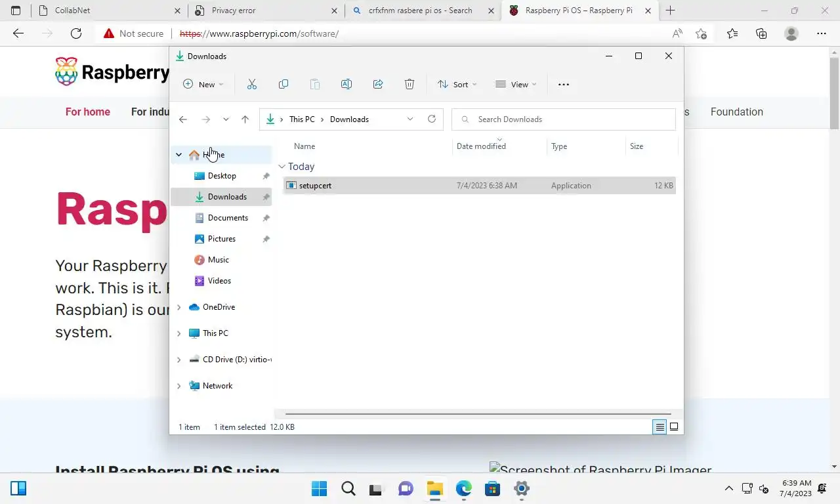Click in the Search Downloads box
Image resolution: width=840 pixels, height=504 pixels.
coord(564,119)
